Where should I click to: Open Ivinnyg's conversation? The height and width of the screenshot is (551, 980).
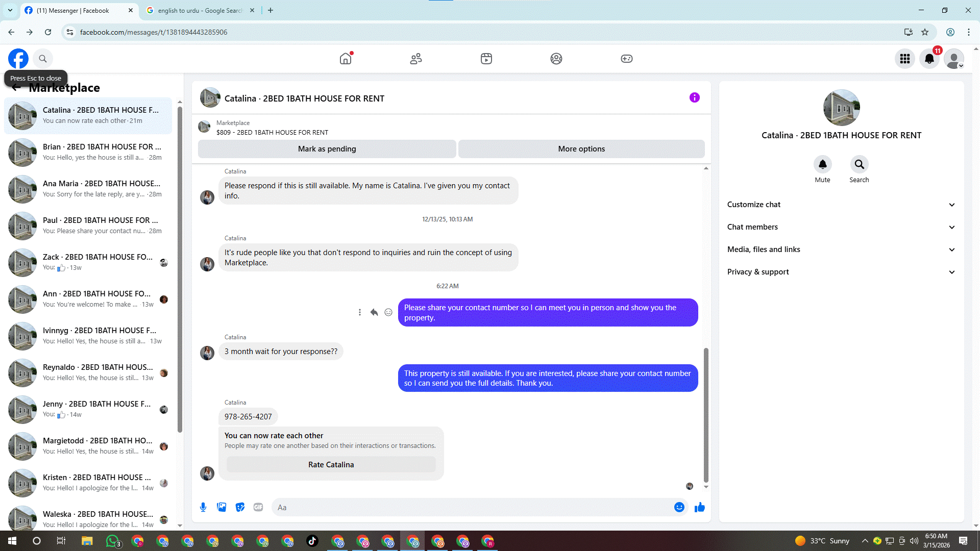88,336
